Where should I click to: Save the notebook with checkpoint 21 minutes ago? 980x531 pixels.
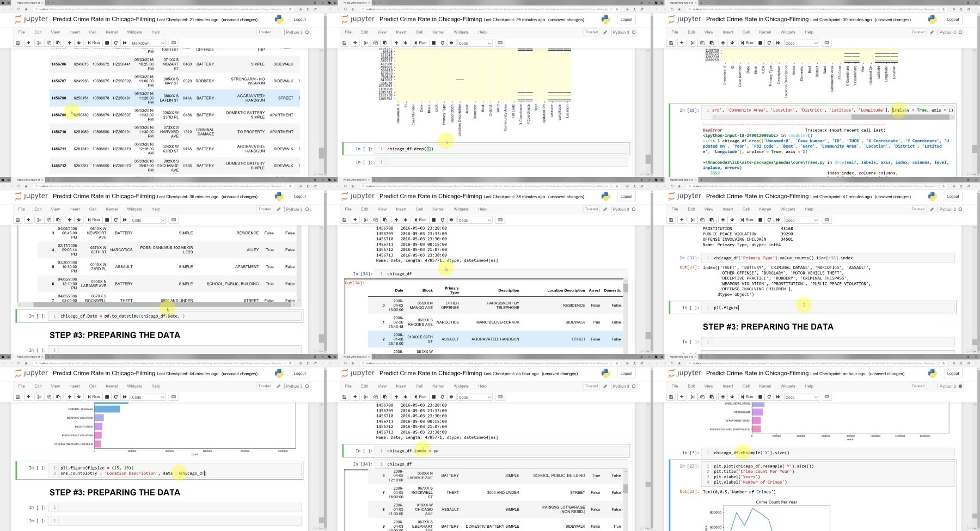pyautogui.click(x=18, y=42)
